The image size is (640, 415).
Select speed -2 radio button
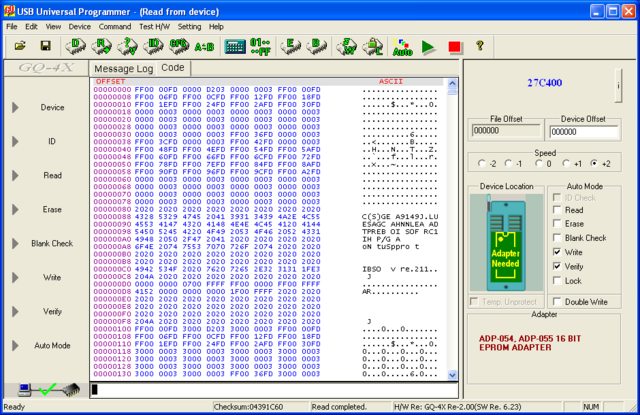[482, 163]
